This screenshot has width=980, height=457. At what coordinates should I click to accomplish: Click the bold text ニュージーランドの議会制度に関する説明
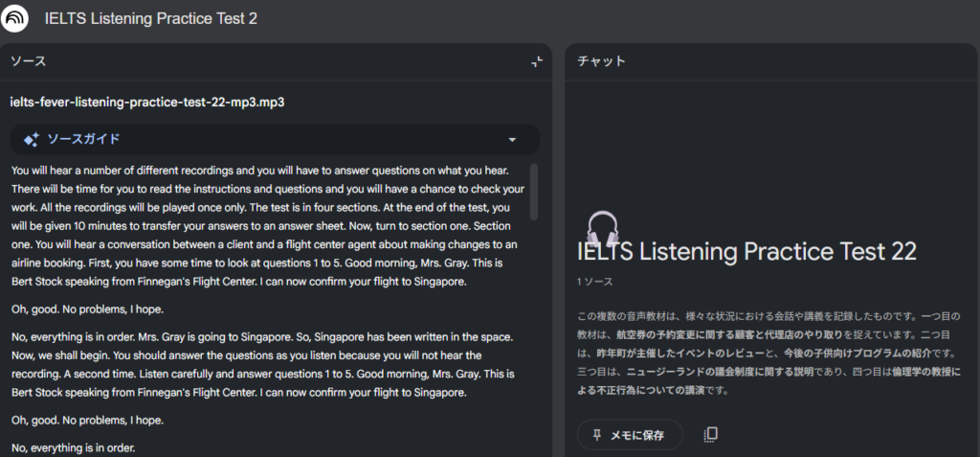pos(718,372)
